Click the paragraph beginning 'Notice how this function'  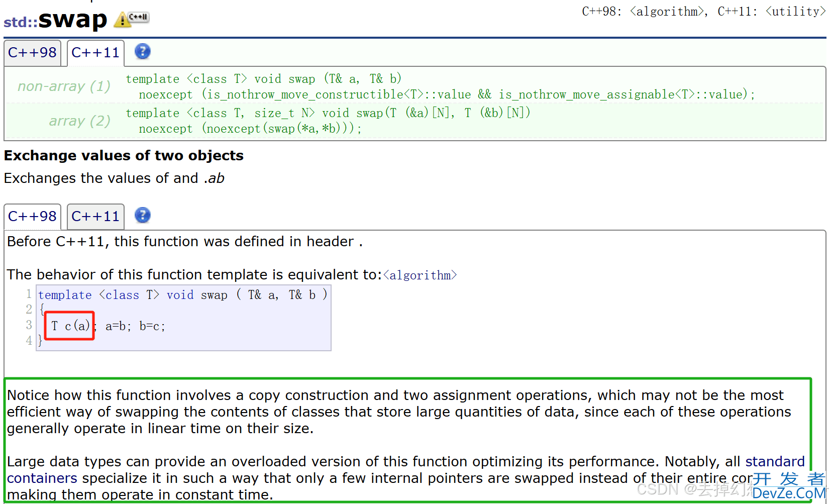tap(399, 412)
